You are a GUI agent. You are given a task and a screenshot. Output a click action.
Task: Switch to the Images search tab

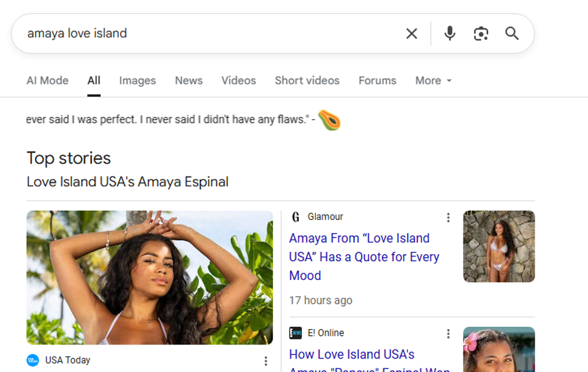[x=137, y=80]
